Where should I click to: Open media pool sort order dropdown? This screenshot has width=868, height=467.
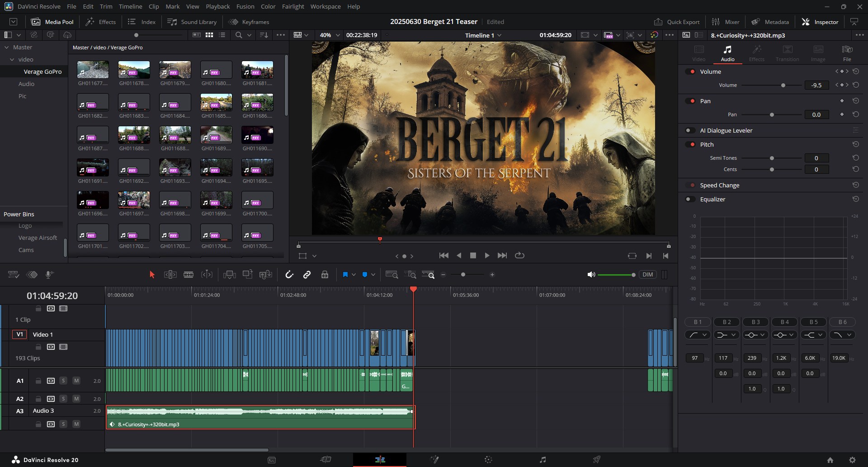click(264, 35)
